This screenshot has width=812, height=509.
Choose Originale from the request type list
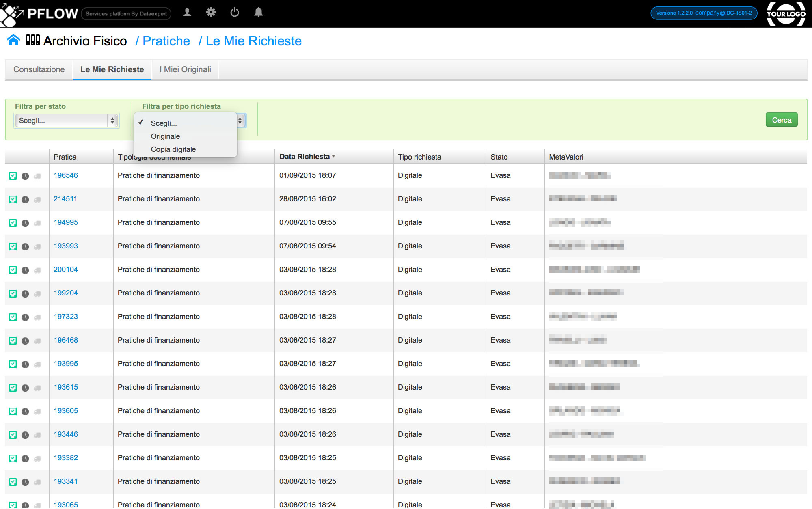165,136
